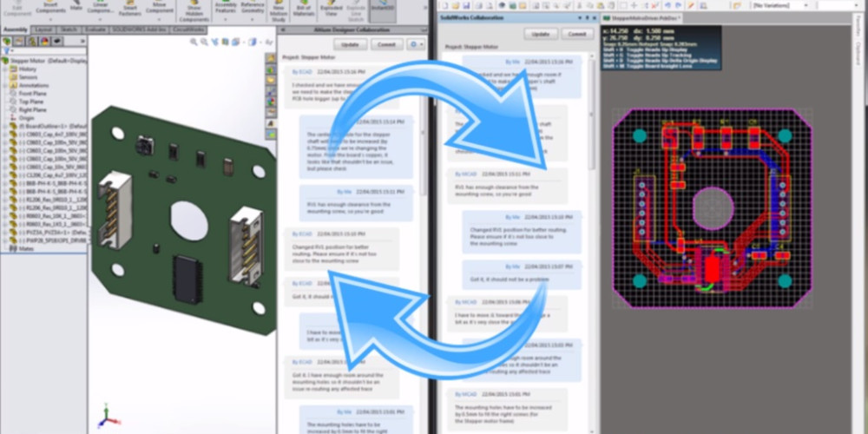Toggle Show Hidden Components

point(194,10)
